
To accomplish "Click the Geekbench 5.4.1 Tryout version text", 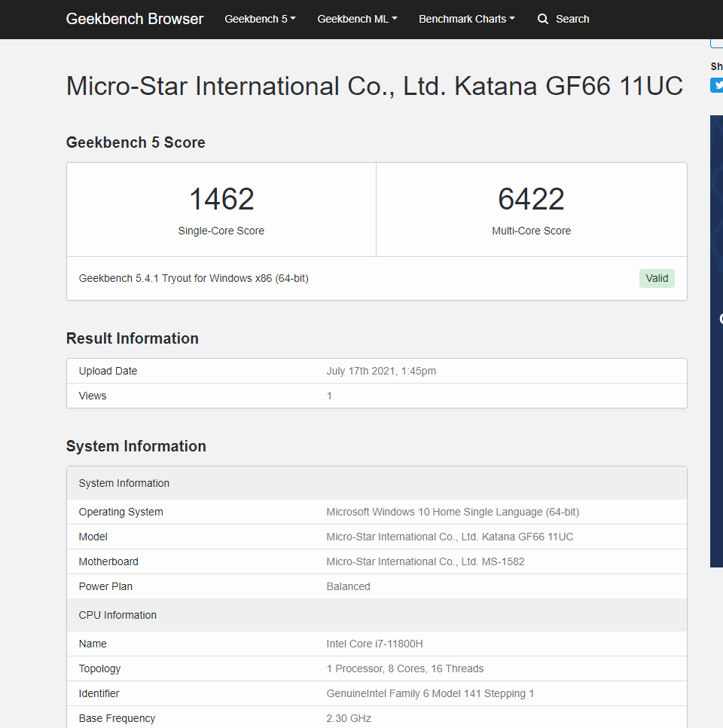I will click(194, 278).
